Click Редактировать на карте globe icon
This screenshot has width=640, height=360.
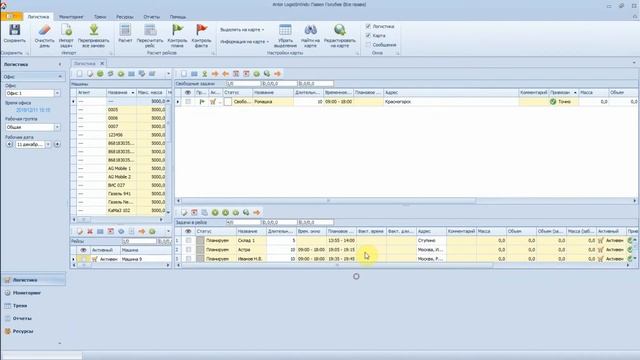pyautogui.click(x=340, y=30)
